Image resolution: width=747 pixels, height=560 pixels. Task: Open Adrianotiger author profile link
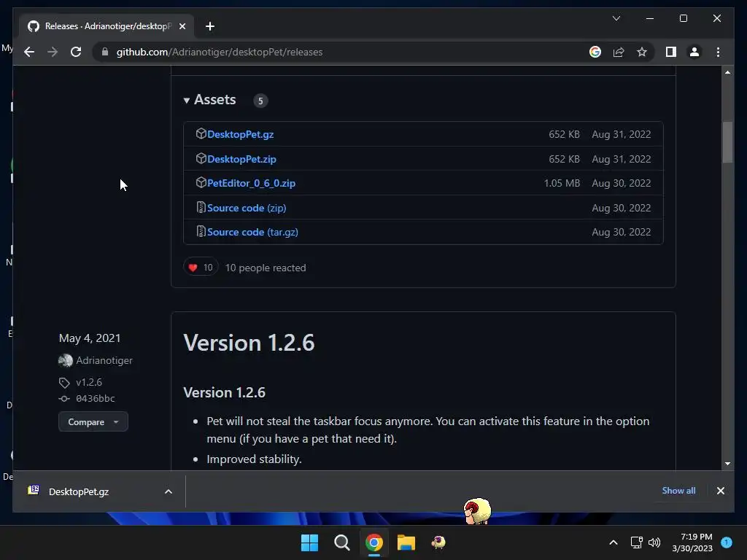[104, 360]
